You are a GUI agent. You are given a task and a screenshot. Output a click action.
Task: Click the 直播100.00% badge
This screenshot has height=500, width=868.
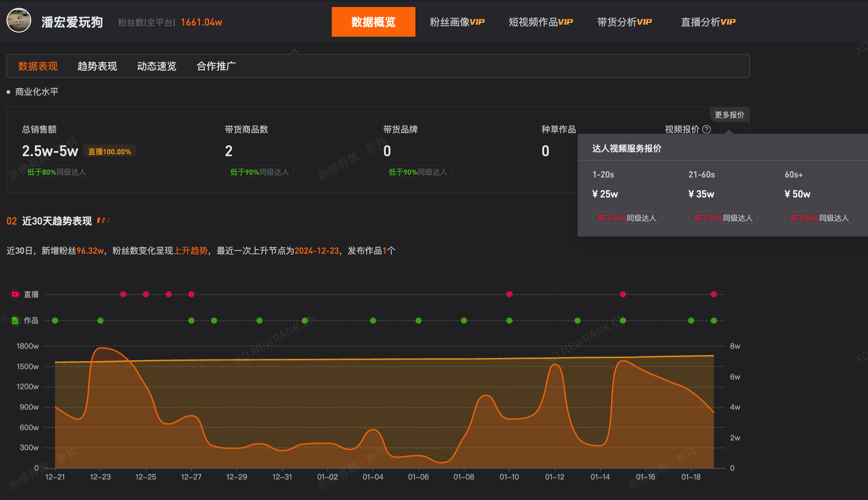(x=110, y=151)
